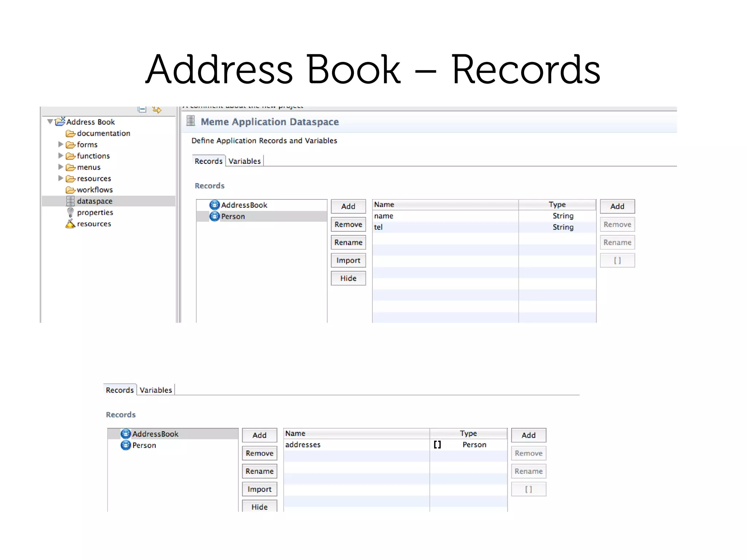This screenshot has width=747, height=560.
Task: Click Rename button next to lower records list
Action: [x=260, y=471]
